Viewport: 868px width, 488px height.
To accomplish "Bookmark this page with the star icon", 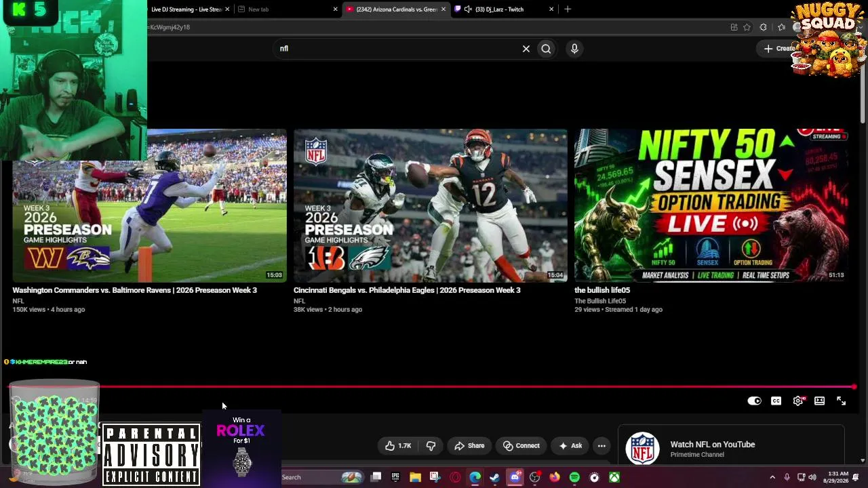I will click(747, 27).
